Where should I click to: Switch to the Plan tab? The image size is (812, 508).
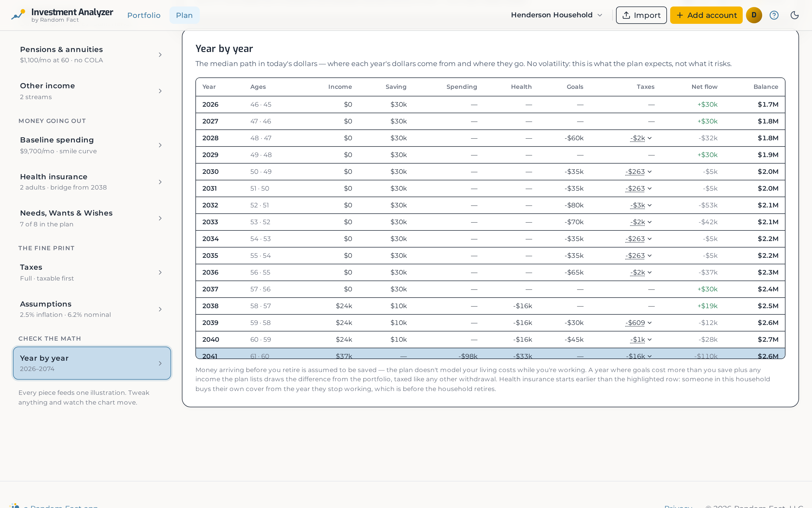click(x=184, y=15)
